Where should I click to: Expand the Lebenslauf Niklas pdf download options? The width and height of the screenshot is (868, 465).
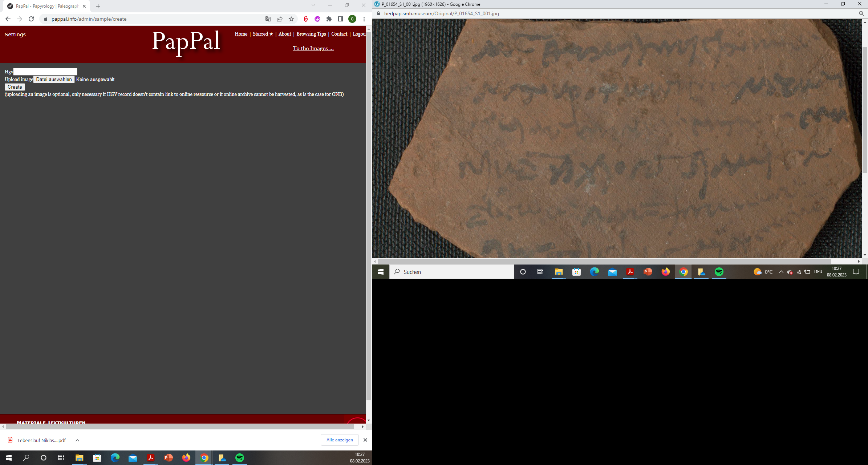point(77,440)
